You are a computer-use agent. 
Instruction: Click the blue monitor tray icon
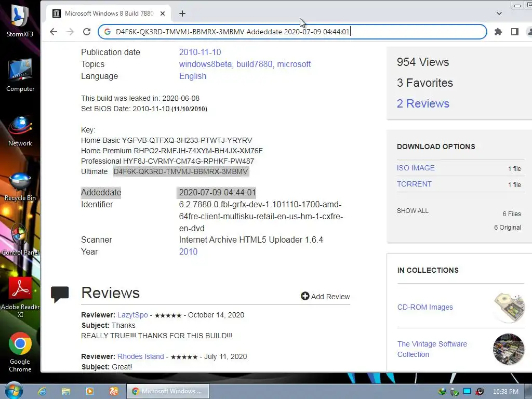467,391
